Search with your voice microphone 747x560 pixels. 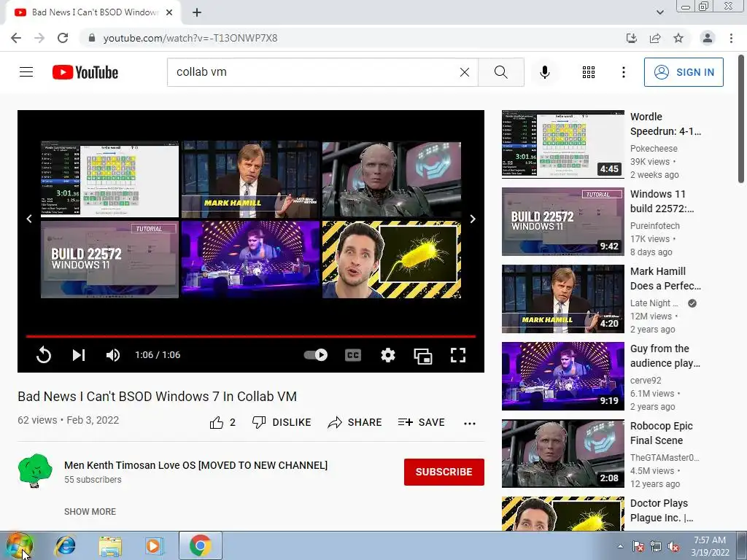[544, 72]
